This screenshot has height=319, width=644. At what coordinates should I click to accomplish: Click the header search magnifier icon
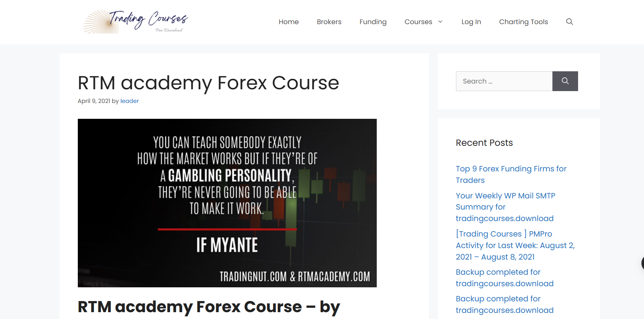pos(569,22)
